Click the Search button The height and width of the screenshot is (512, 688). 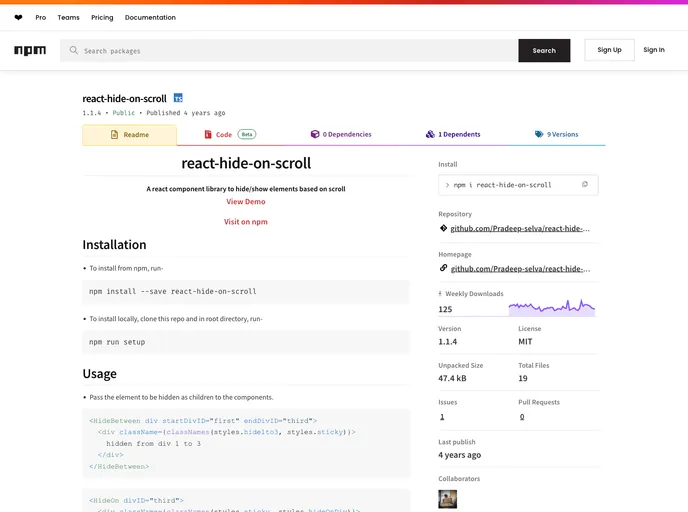[x=544, y=50]
